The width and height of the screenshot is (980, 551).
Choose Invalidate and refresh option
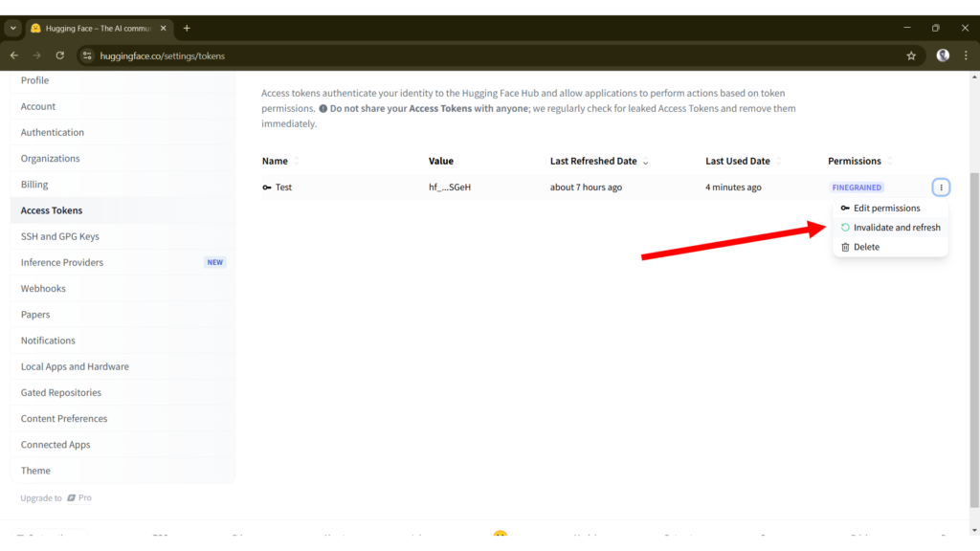pyautogui.click(x=890, y=228)
